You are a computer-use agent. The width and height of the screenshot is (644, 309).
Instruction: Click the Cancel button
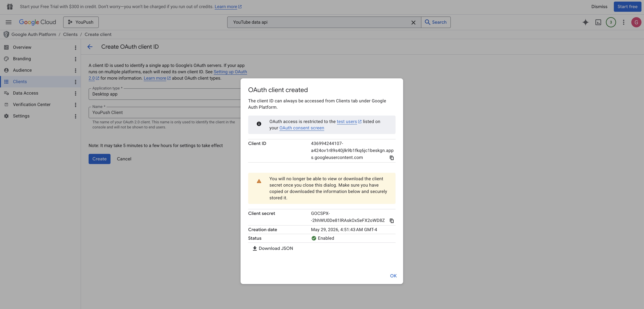[x=124, y=159]
